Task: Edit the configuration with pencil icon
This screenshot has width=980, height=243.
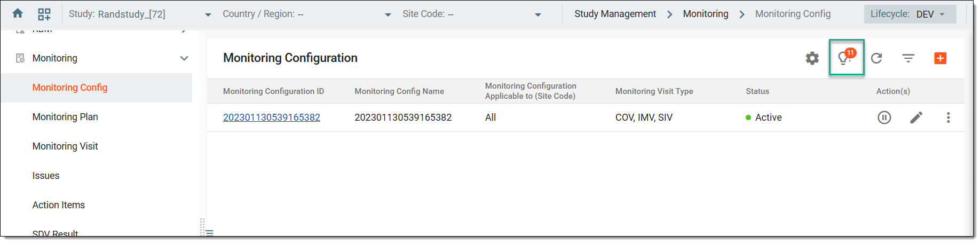Action: pyautogui.click(x=916, y=117)
